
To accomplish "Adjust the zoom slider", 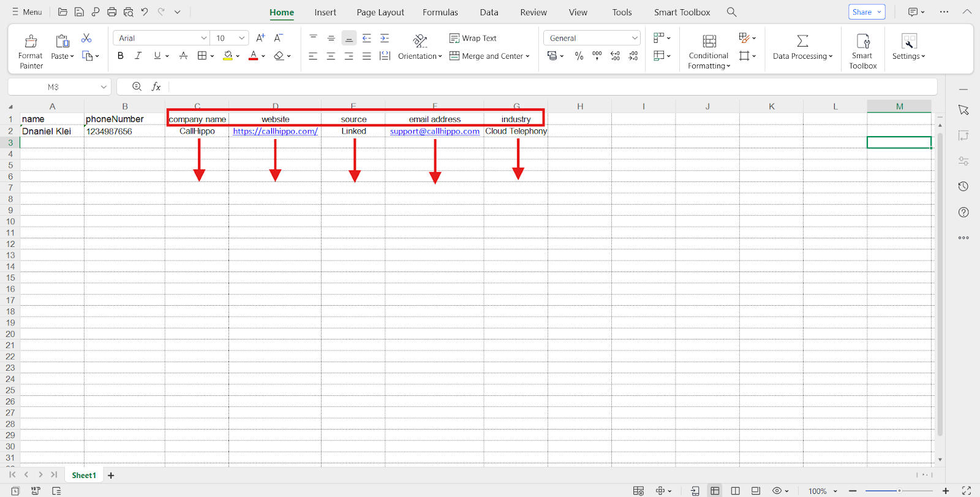I will tap(899, 491).
